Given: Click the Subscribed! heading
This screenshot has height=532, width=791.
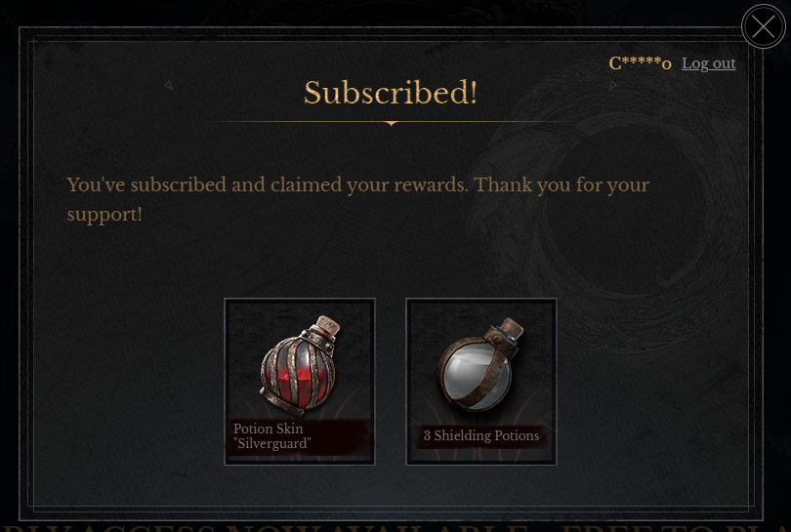Looking at the screenshot, I should [x=391, y=93].
